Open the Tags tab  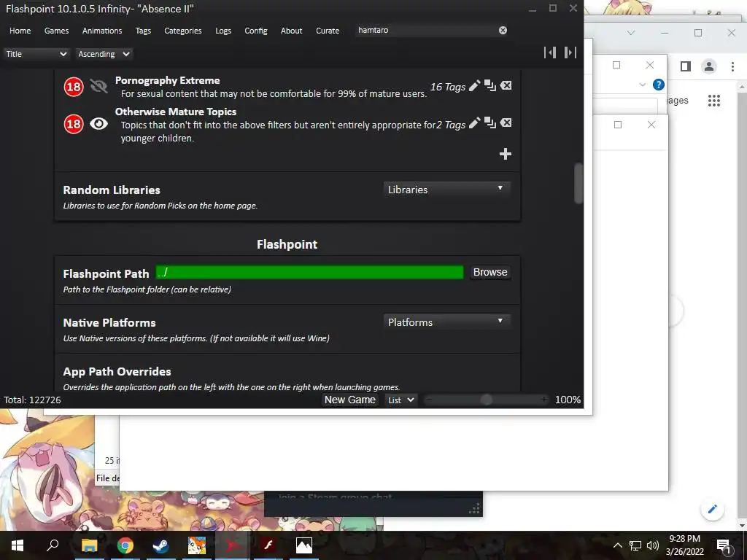pyautogui.click(x=143, y=31)
